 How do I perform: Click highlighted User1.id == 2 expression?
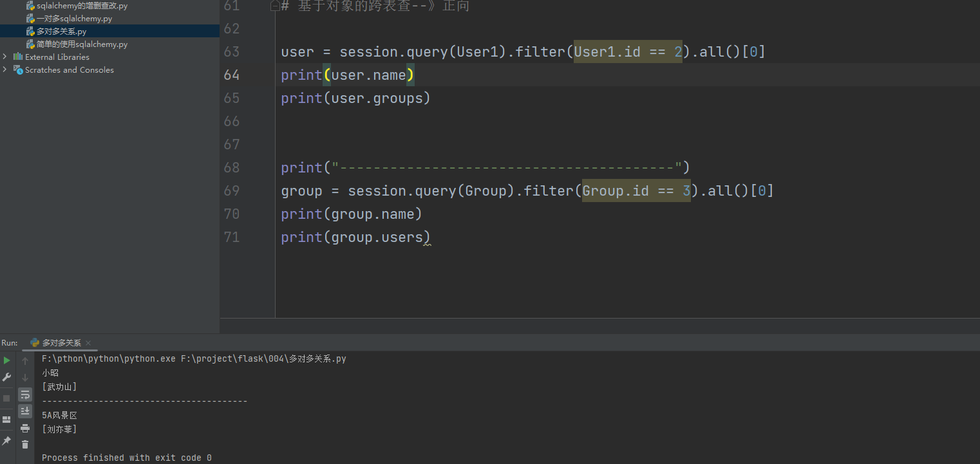(x=628, y=51)
